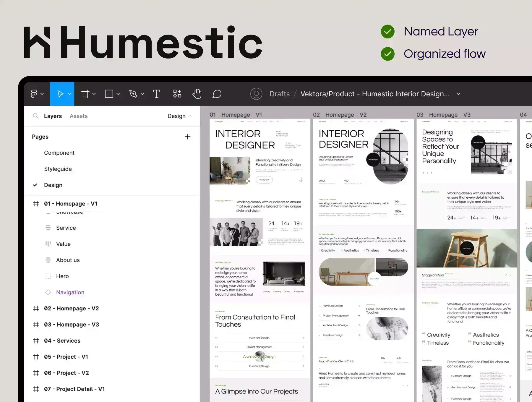Select the 04 - Services frame layer

click(x=62, y=341)
